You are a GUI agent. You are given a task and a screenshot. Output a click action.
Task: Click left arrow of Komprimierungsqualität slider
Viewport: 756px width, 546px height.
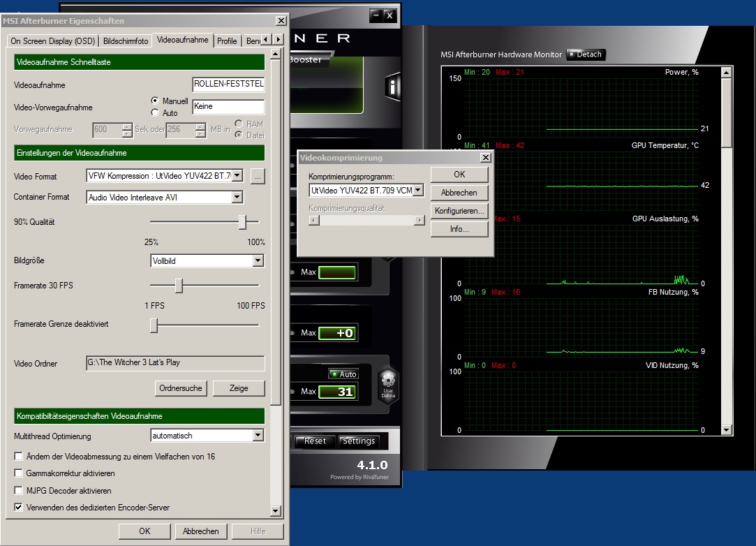(314, 221)
